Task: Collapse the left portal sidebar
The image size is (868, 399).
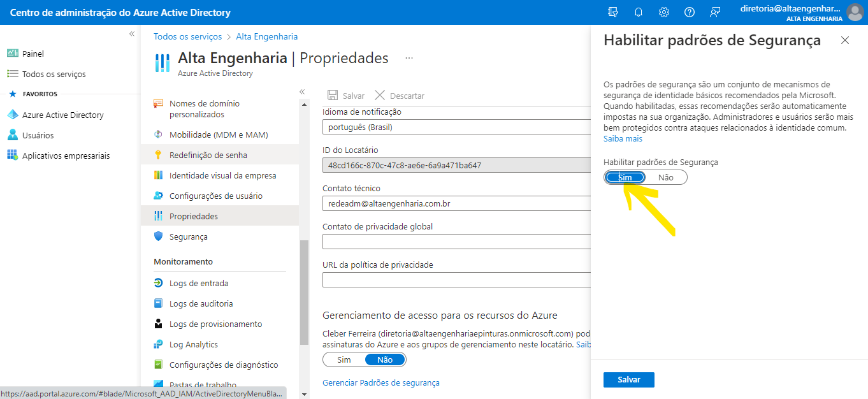Action: 132,34
